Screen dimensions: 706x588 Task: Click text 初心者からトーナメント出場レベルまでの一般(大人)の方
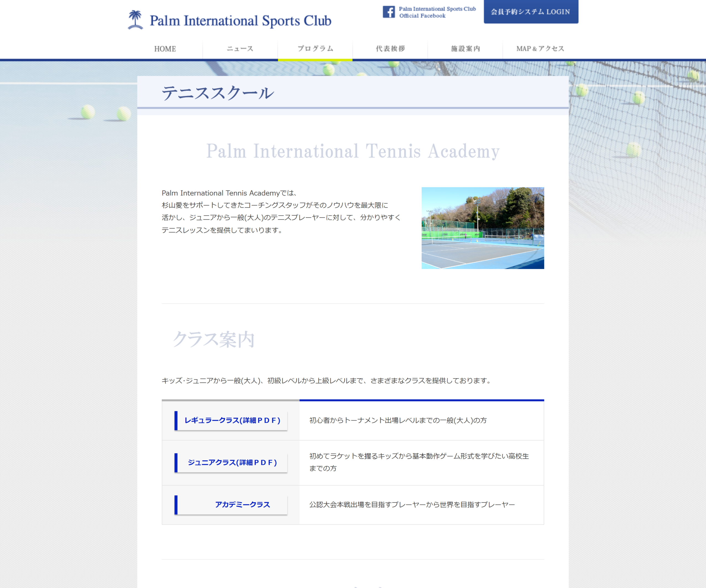point(398,420)
